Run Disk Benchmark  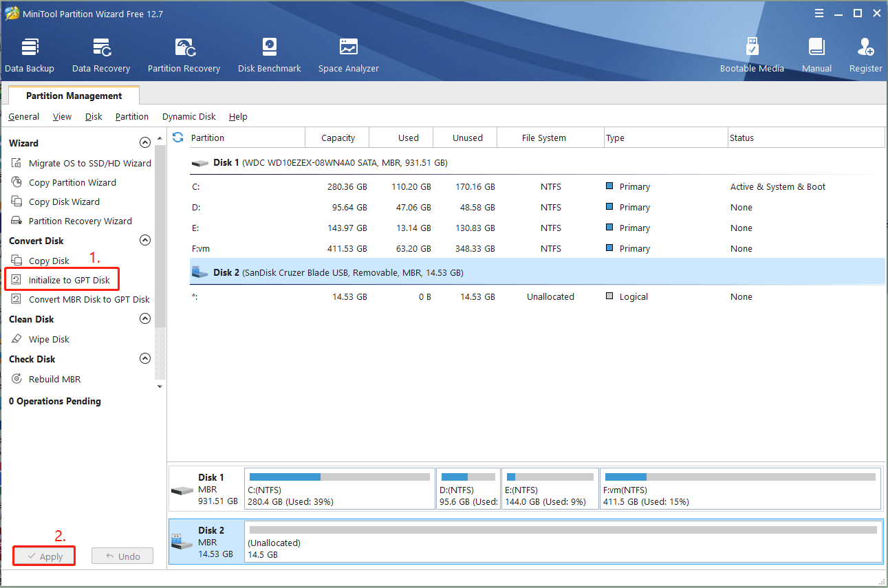(x=269, y=54)
